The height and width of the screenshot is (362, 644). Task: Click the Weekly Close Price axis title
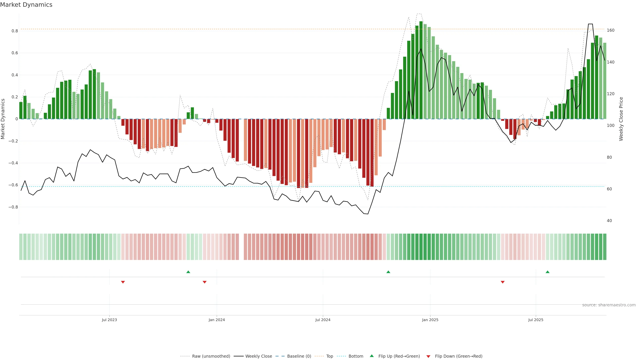click(x=621, y=119)
